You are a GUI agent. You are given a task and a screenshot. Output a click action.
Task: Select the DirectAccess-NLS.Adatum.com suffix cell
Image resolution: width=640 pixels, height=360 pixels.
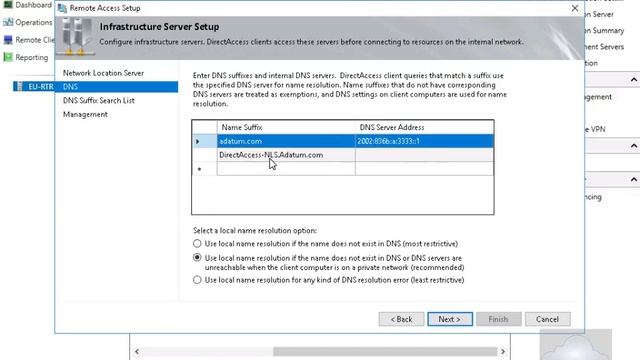[x=286, y=155]
